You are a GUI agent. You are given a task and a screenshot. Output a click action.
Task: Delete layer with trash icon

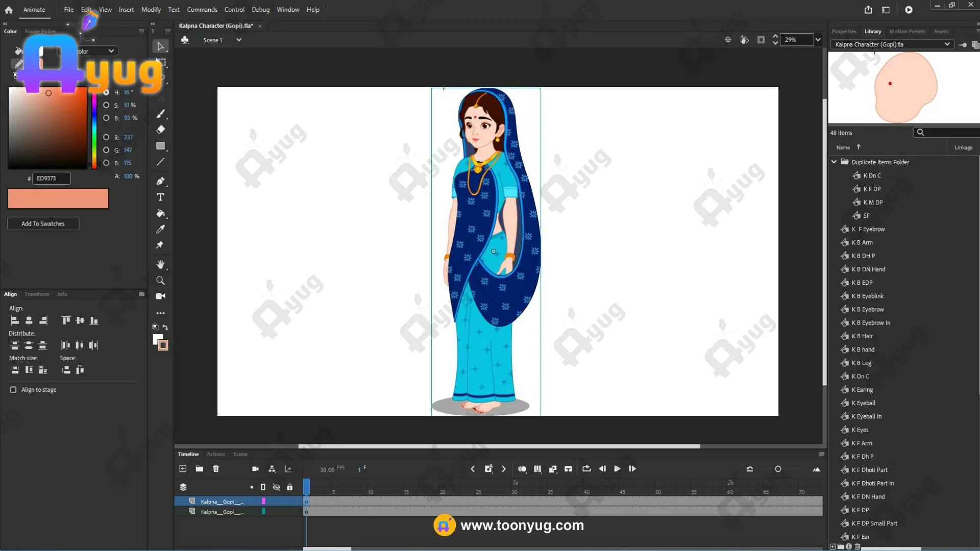(216, 469)
